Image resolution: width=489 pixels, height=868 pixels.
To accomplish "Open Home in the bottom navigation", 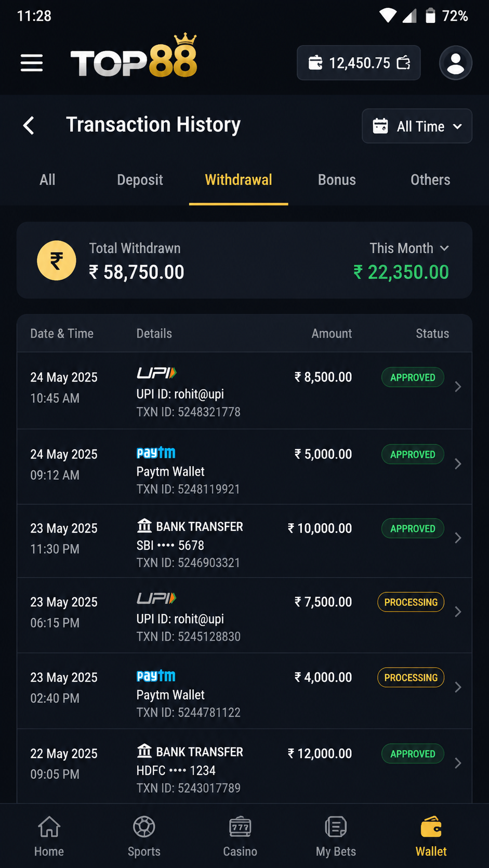I will (x=49, y=836).
